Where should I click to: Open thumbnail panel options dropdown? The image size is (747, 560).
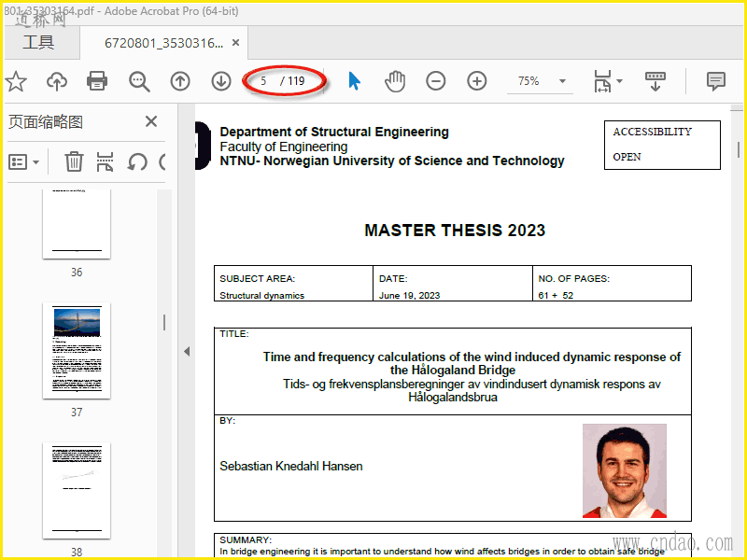tap(24, 161)
